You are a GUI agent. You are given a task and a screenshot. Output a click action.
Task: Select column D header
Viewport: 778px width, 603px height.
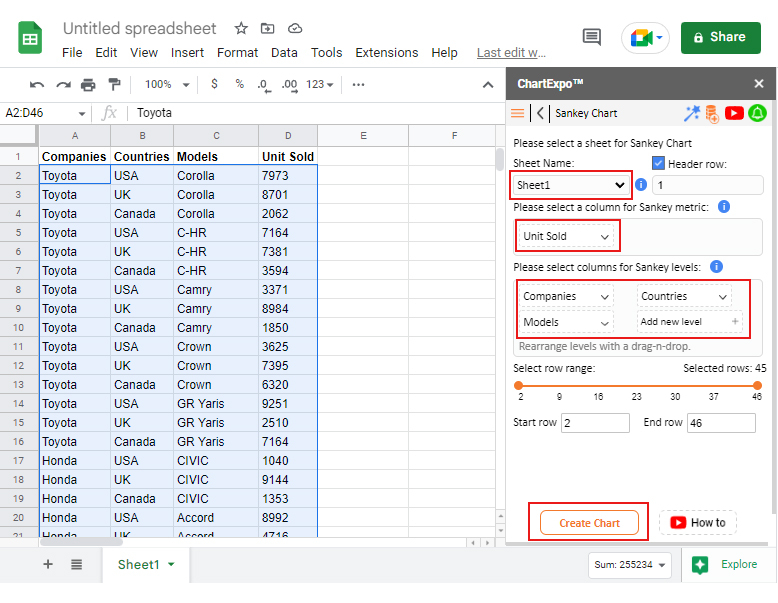288,135
